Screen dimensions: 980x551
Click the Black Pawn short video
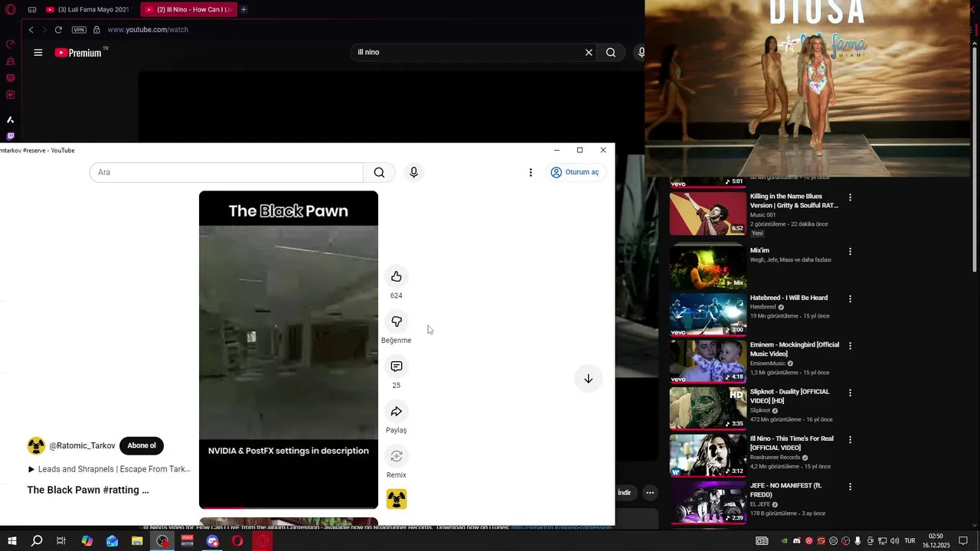tap(289, 349)
